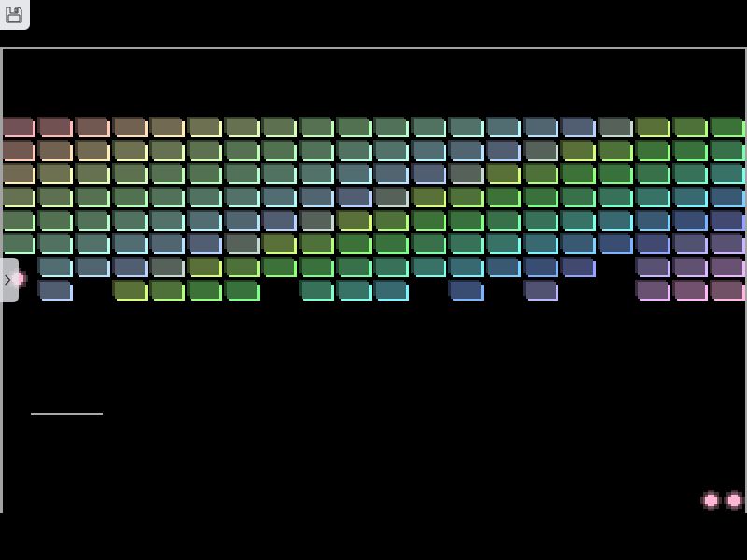Click the rightmost brick in the second row

pyautogui.click(x=727, y=150)
